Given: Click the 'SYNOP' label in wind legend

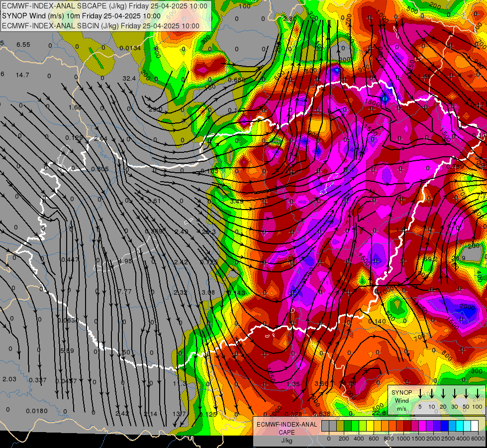Looking at the screenshot, I should (401, 393).
